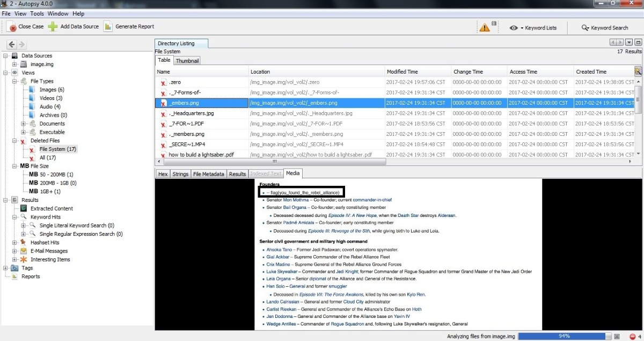Cancel analysis with red status bar icon
Screen dimensions: 644x341
click(631, 336)
